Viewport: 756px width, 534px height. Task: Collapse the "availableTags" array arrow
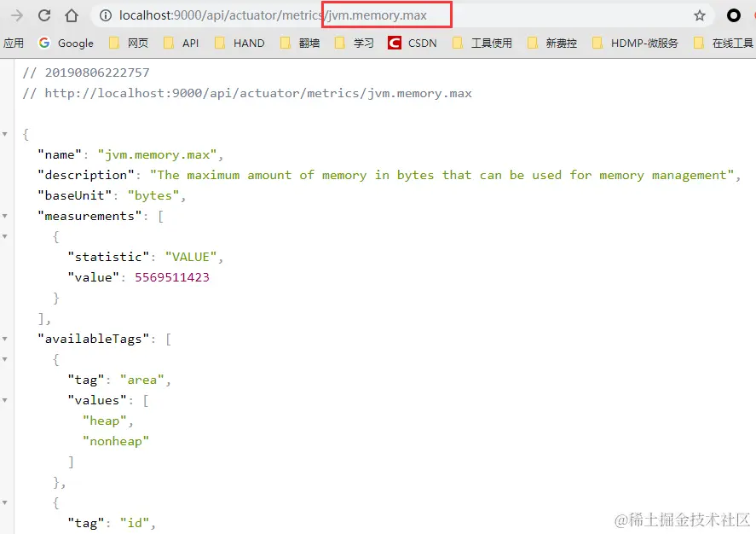click(x=5, y=340)
